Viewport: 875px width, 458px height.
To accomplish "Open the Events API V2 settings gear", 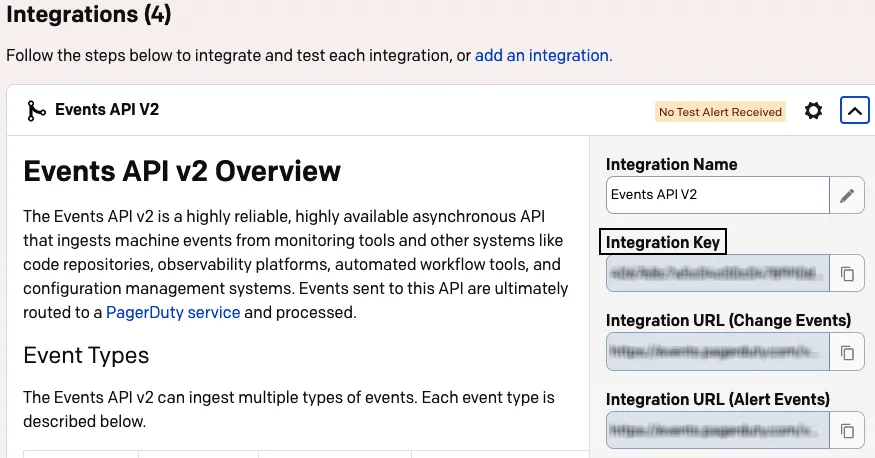I will coord(813,110).
